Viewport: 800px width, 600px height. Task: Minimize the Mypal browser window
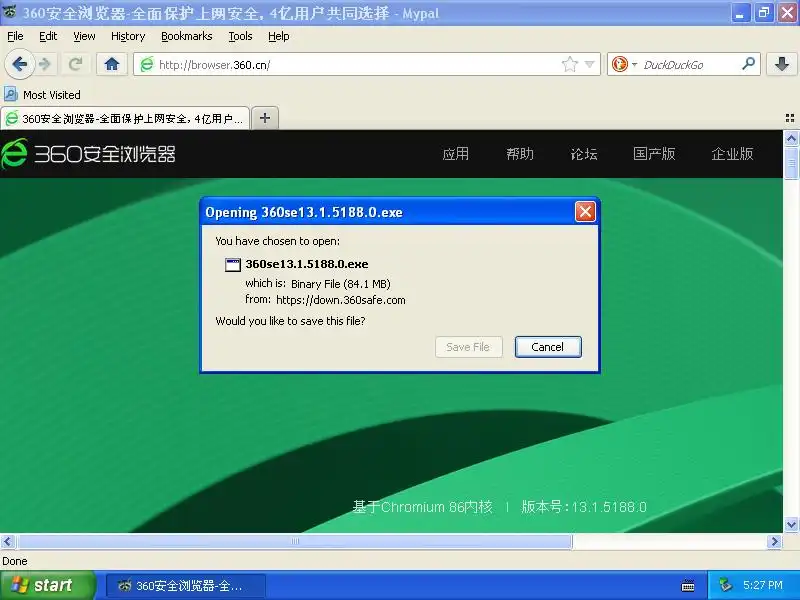click(739, 13)
